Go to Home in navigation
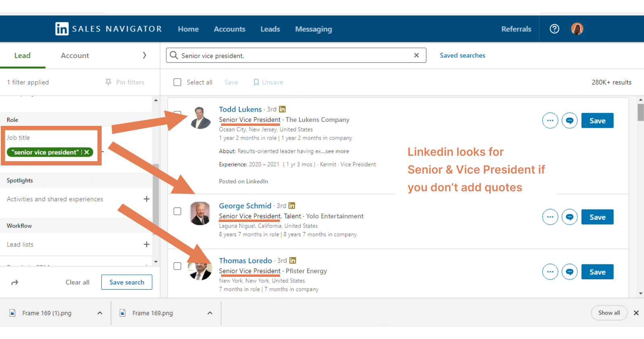The height and width of the screenshot is (339, 644). (x=188, y=29)
